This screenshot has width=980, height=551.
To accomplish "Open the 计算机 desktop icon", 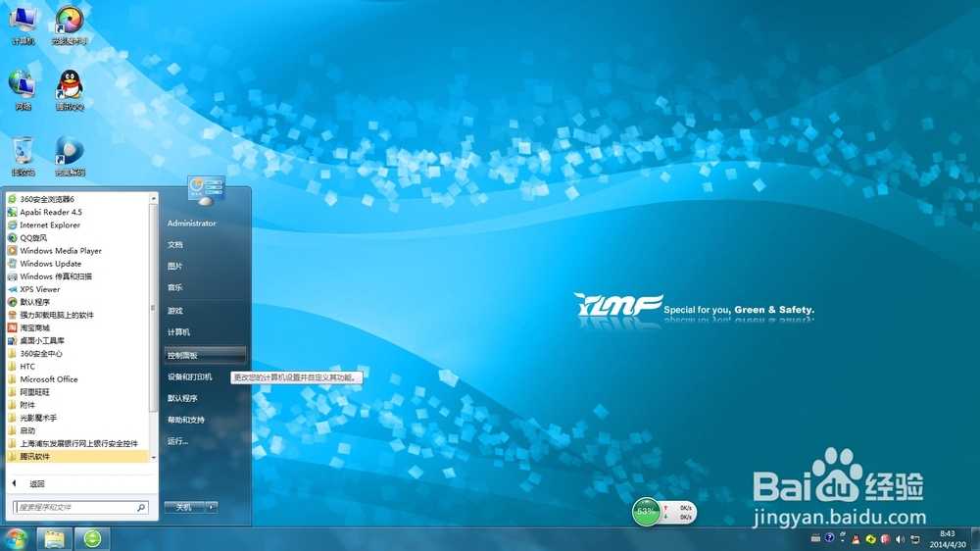I will point(23,25).
